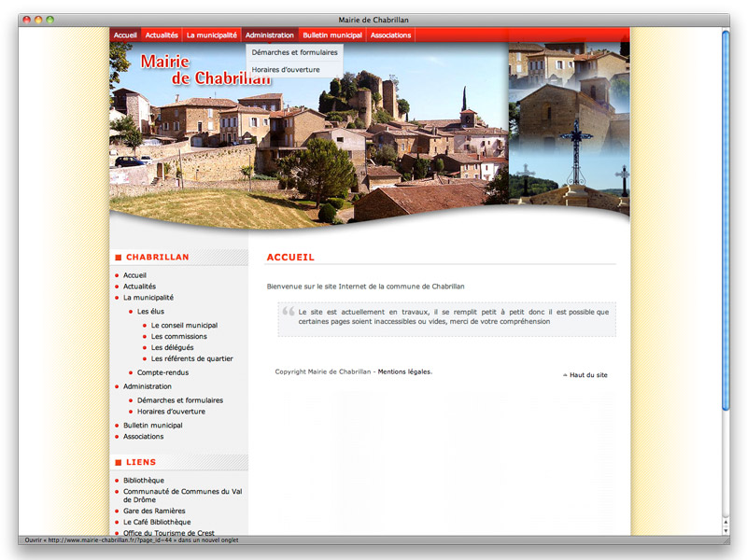Open Les commissions sidebar link
Screen dimensions: 747x560
click(x=179, y=336)
